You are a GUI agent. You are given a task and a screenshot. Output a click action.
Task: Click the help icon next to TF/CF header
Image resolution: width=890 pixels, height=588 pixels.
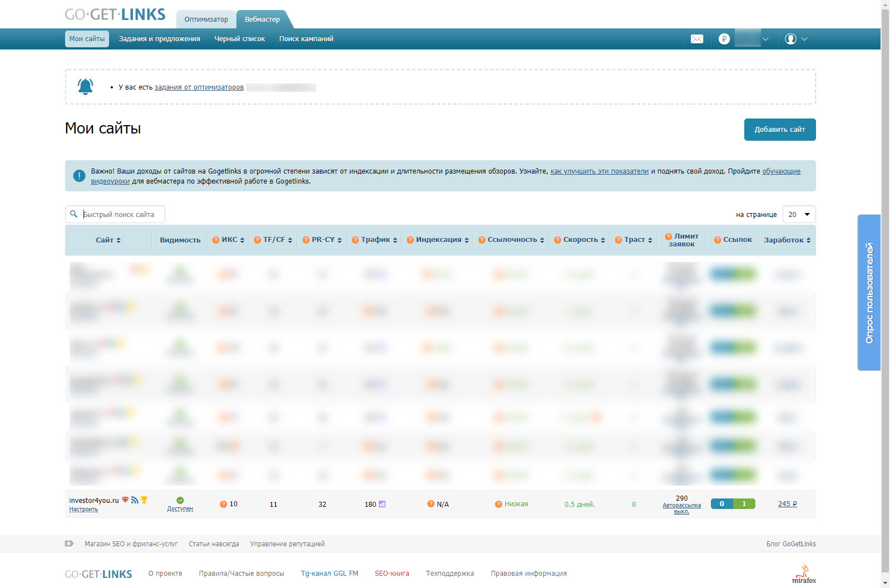click(x=258, y=240)
